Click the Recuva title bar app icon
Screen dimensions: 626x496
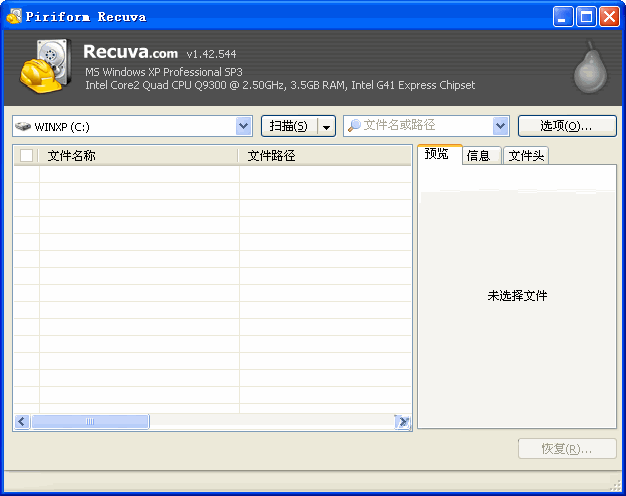pyautogui.click(x=13, y=16)
